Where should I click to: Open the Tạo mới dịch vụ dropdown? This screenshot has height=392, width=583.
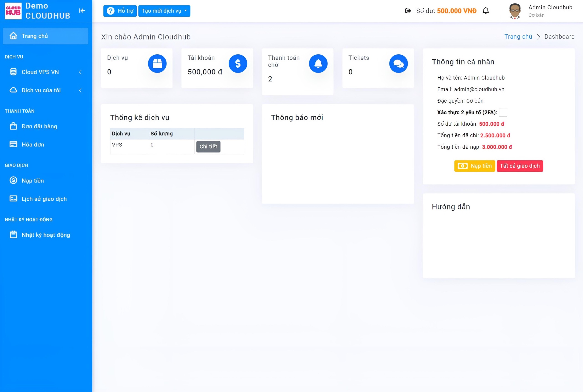click(x=164, y=11)
